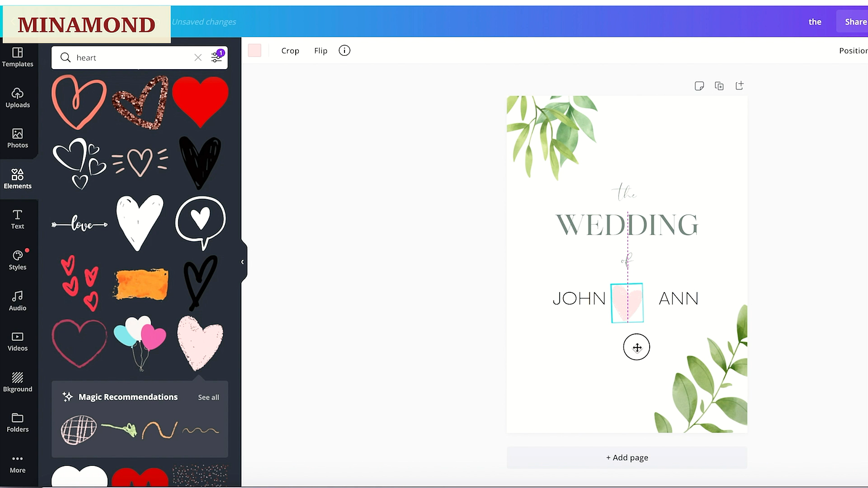
Task: Open the Styles panel
Action: [x=18, y=260]
